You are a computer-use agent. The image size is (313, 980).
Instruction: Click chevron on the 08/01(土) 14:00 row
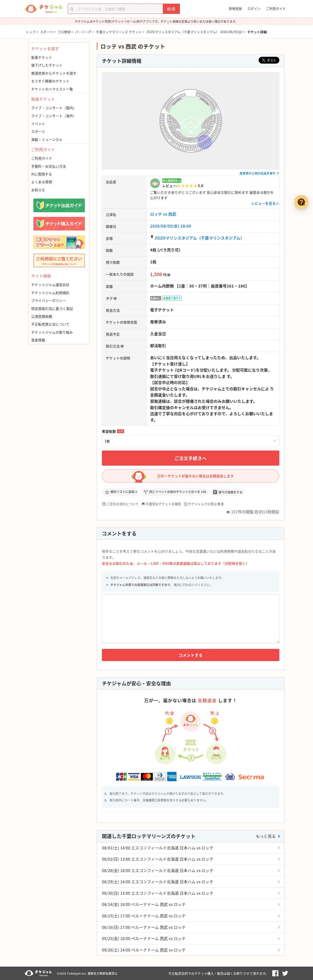(x=279, y=848)
